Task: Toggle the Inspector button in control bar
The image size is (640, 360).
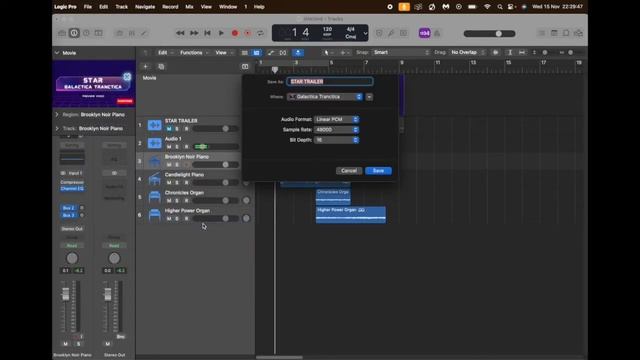Action: point(74,33)
